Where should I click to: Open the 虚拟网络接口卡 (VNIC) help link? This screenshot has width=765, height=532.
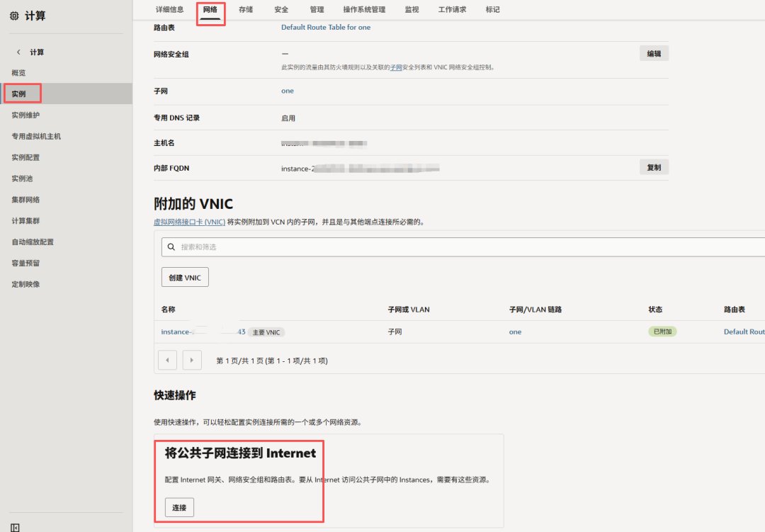click(189, 222)
